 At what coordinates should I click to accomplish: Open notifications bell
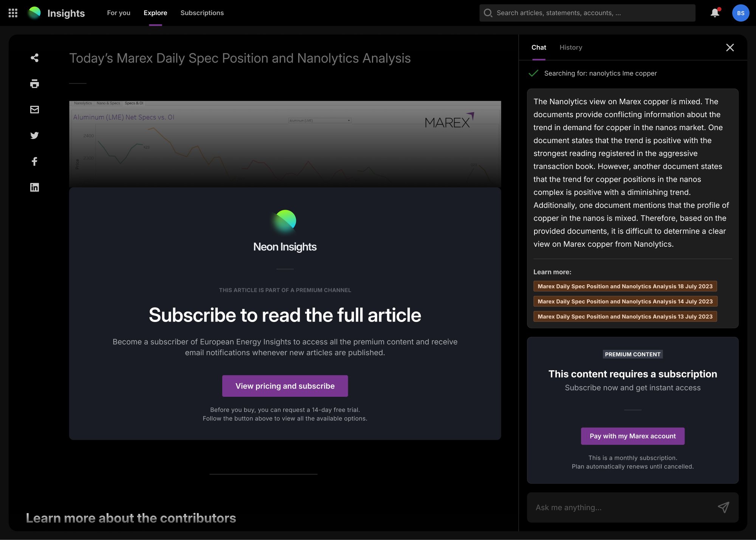click(715, 13)
